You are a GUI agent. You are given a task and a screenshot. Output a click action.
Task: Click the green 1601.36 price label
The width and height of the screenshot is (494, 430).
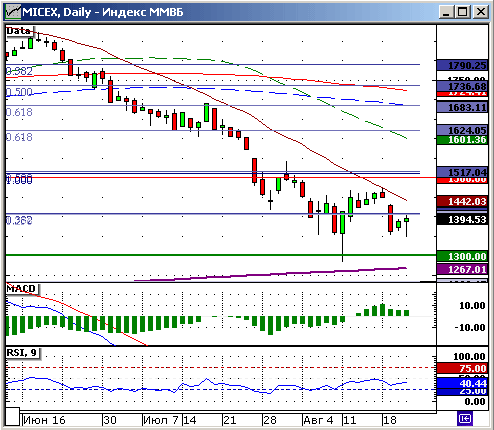pyautogui.click(x=462, y=139)
